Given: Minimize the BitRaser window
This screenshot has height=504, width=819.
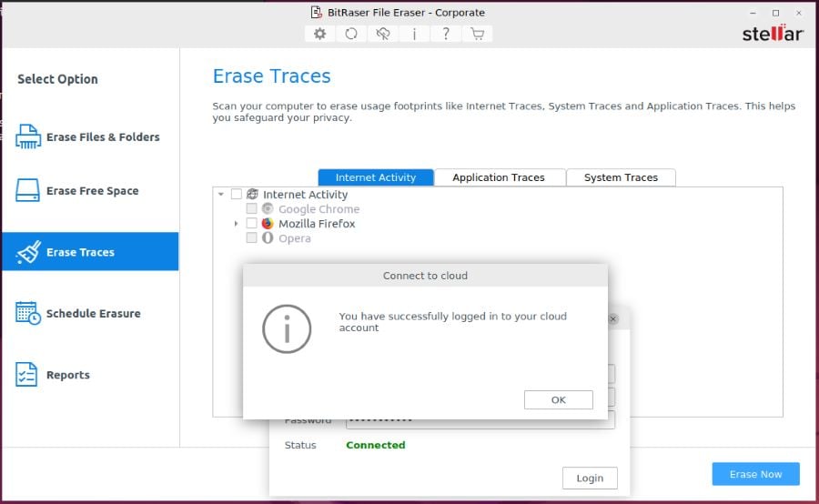Looking at the screenshot, I should tap(753, 13).
